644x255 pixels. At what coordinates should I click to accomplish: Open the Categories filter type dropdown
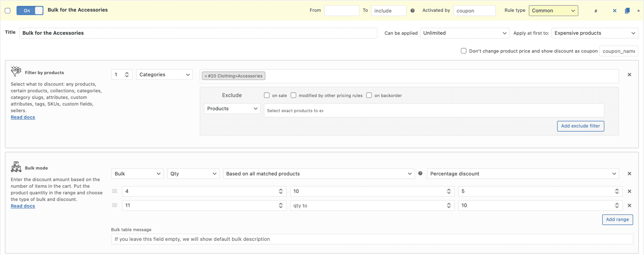[x=164, y=75]
